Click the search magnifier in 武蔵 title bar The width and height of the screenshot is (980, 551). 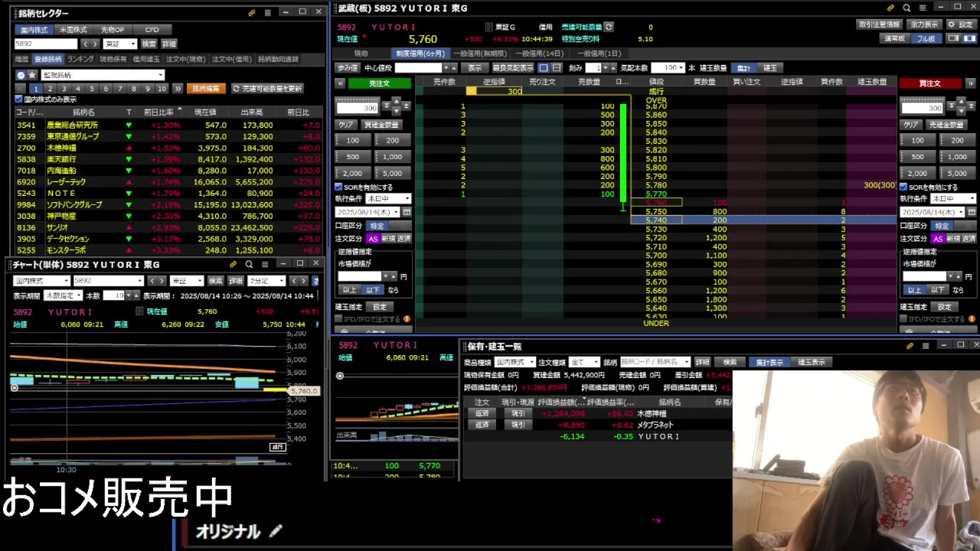(x=906, y=8)
